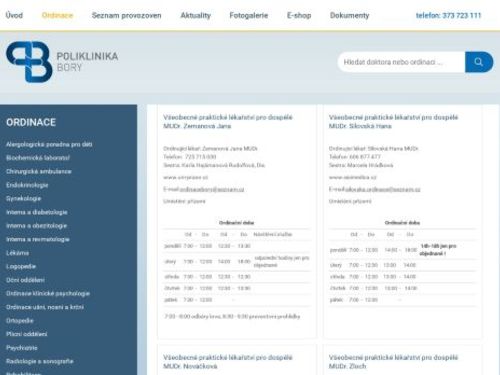Open Gynekologie from sidebar list
This screenshot has height=375, width=500.
(23, 199)
